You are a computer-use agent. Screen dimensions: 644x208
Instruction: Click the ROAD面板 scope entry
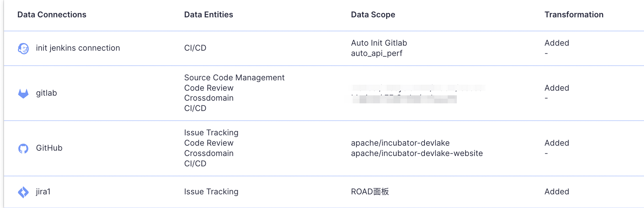pos(370,192)
